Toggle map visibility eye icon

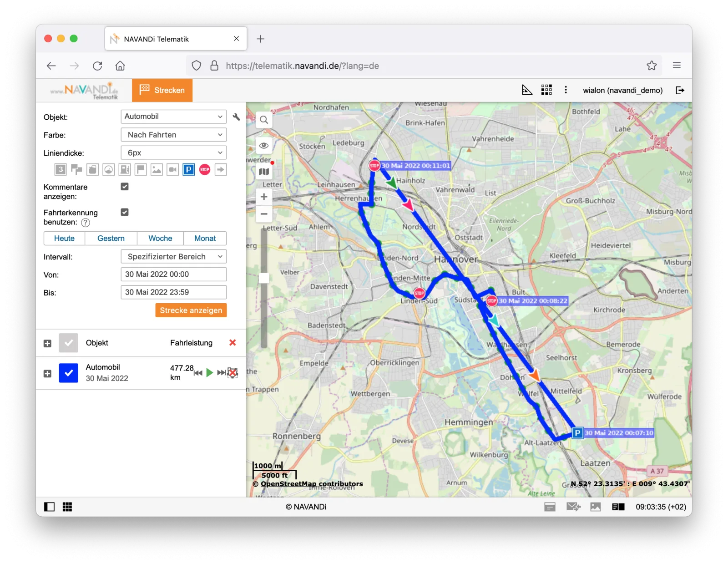[x=264, y=146]
